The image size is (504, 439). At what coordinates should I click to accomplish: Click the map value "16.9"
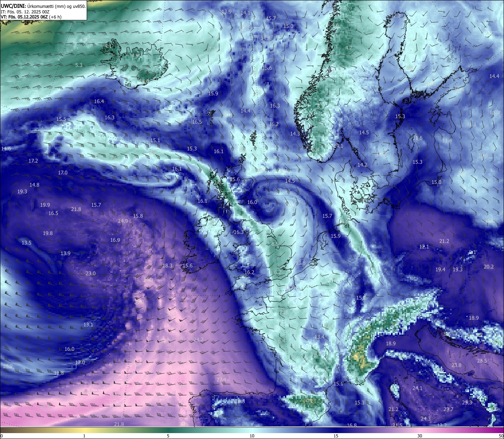click(115, 240)
